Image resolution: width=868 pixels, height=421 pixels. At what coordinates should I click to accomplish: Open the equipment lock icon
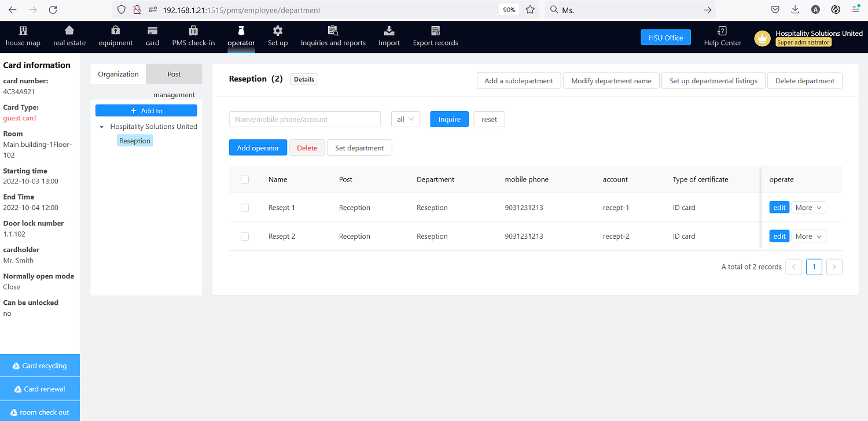tap(116, 31)
